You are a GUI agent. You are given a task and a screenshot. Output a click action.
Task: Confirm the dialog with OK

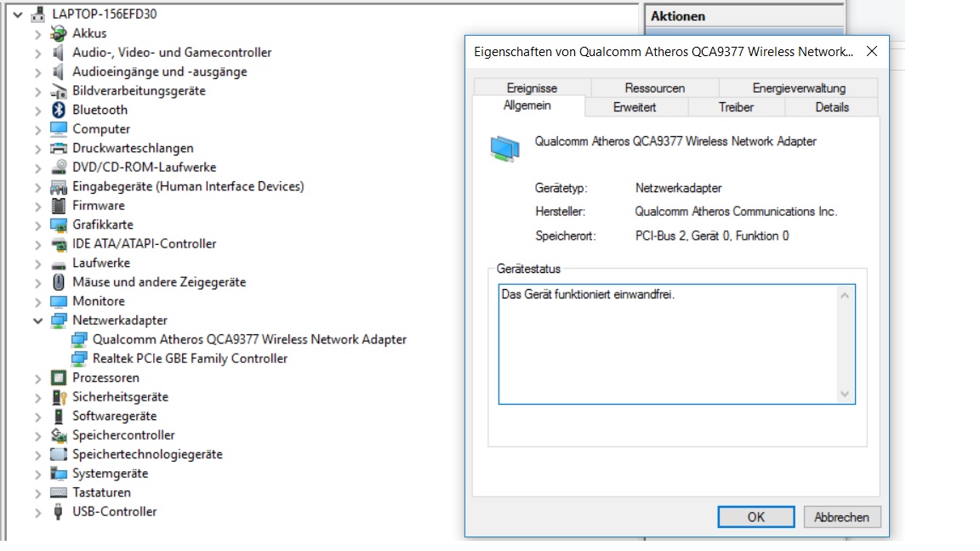(756, 517)
